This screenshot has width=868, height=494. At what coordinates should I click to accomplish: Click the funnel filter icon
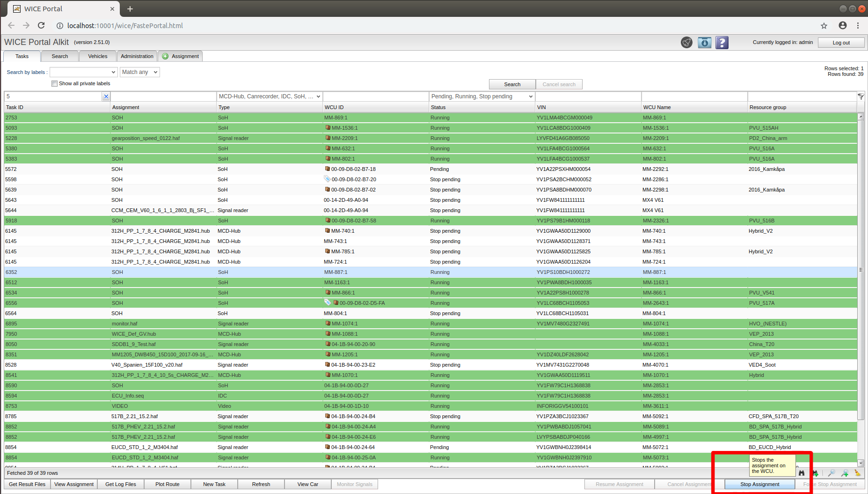click(x=861, y=96)
